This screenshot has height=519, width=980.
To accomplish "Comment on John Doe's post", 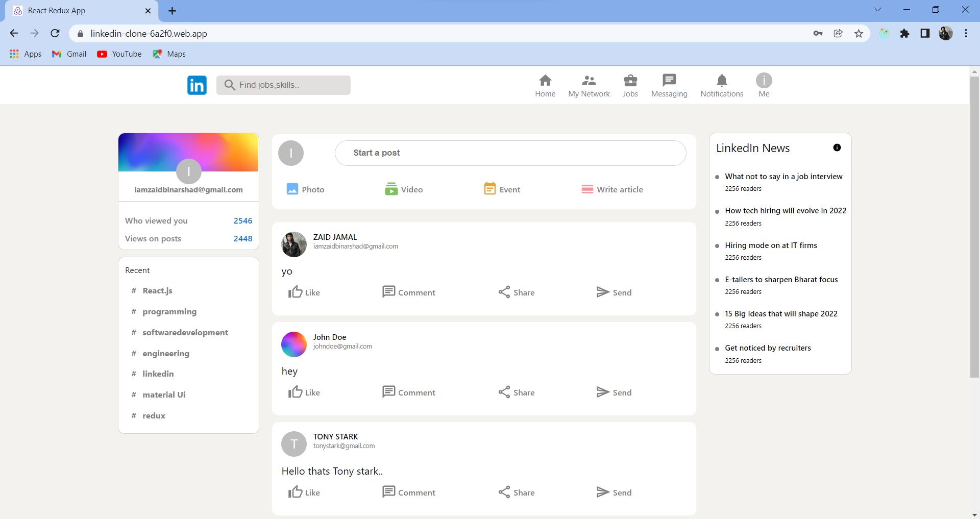I will click(409, 392).
